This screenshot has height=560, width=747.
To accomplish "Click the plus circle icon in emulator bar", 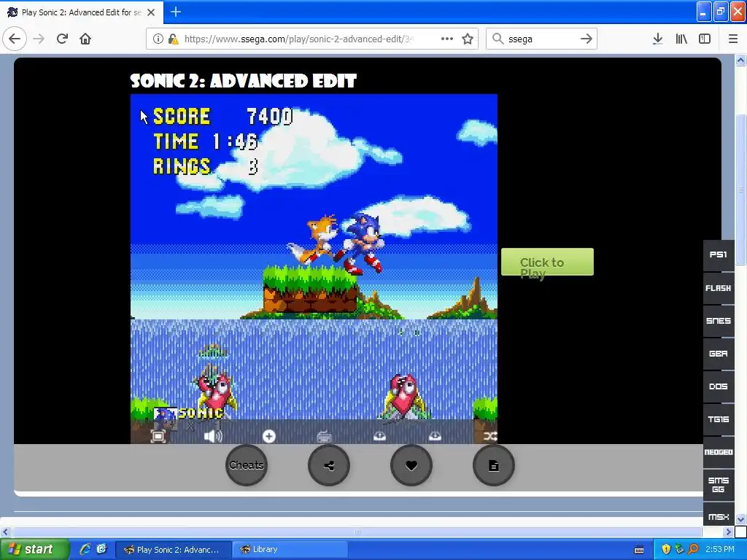I will (269, 436).
